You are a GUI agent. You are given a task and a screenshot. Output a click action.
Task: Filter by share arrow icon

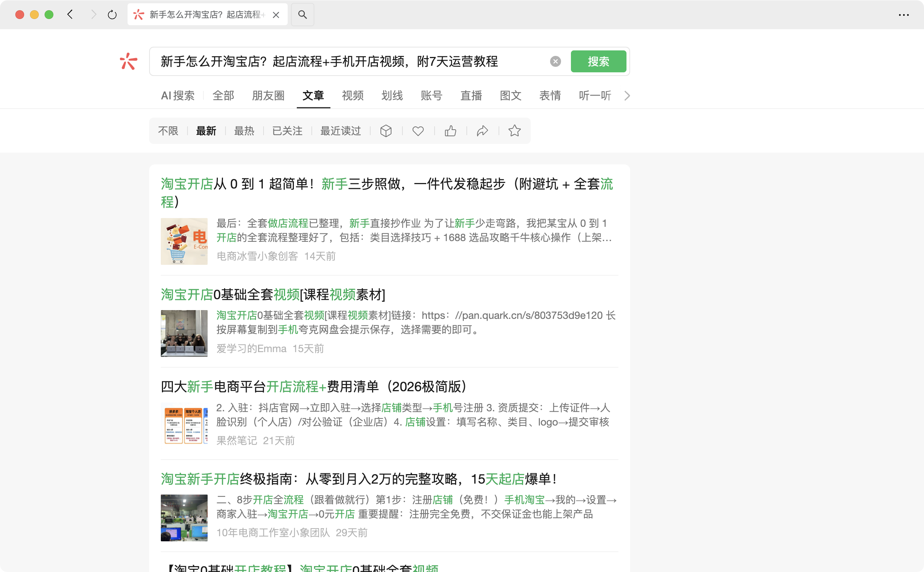tap(482, 131)
